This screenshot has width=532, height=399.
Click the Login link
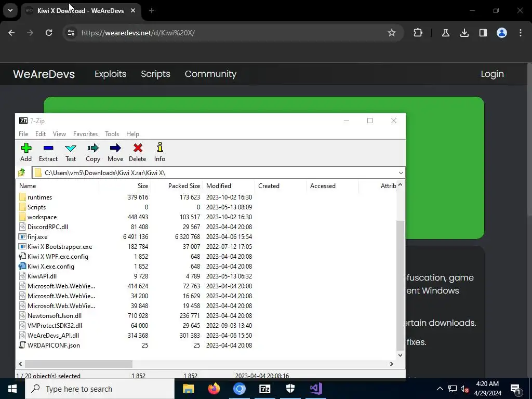(x=492, y=74)
